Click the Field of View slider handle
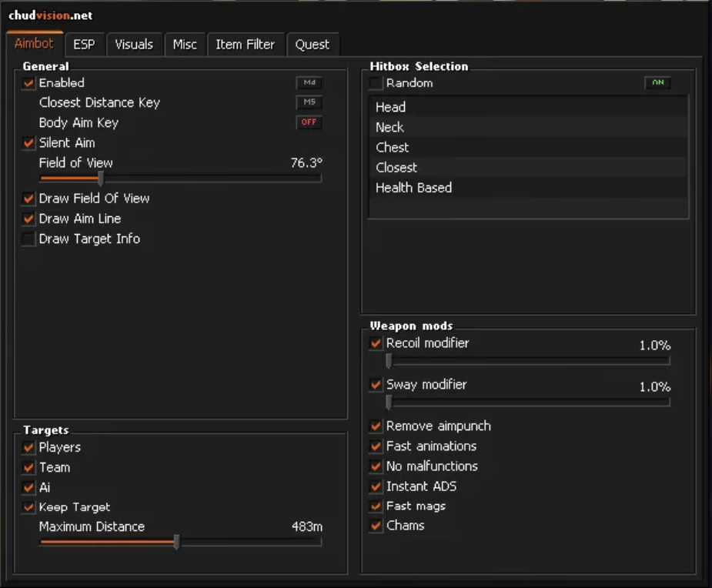 pos(101,178)
